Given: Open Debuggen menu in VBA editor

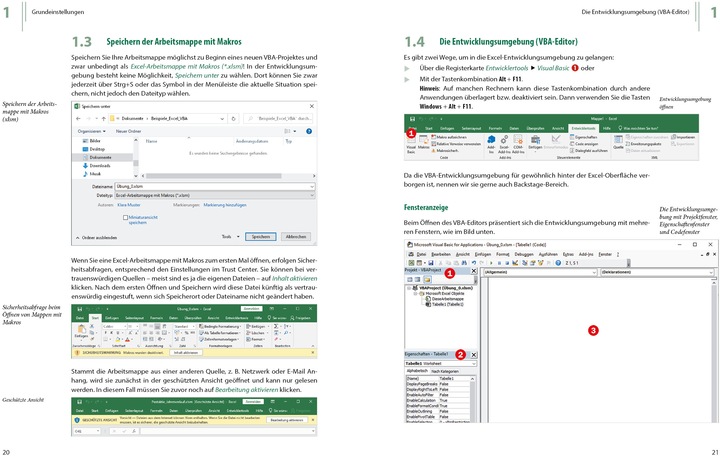Looking at the screenshot, I should [x=523, y=254].
